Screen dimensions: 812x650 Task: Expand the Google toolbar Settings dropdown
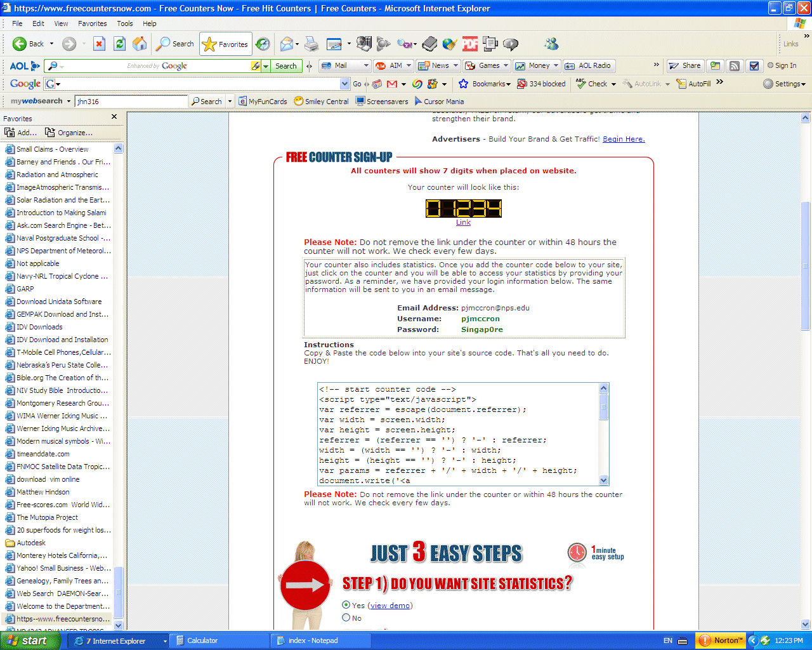[785, 84]
